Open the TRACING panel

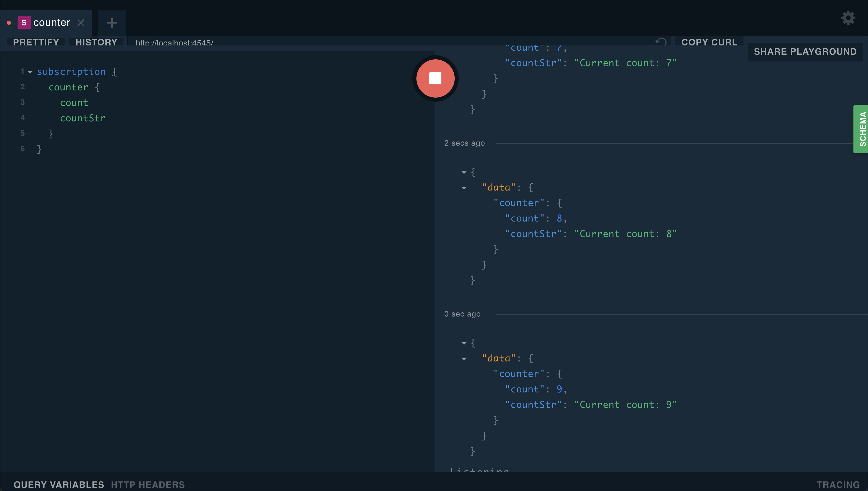click(838, 485)
